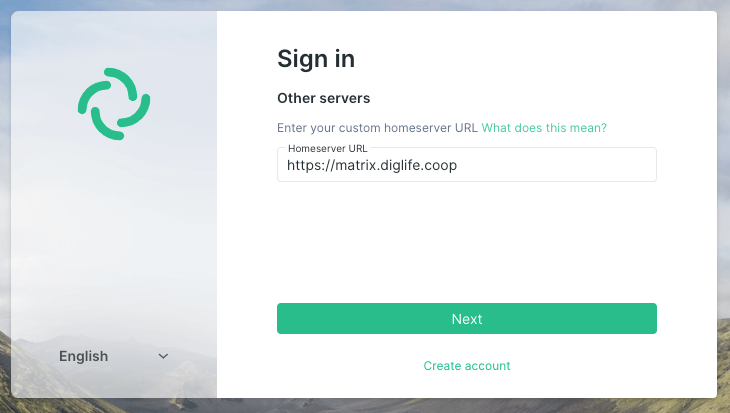The height and width of the screenshot is (413, 730).
Task: Click the Element logo icon
Action: (x=114, y=104)
